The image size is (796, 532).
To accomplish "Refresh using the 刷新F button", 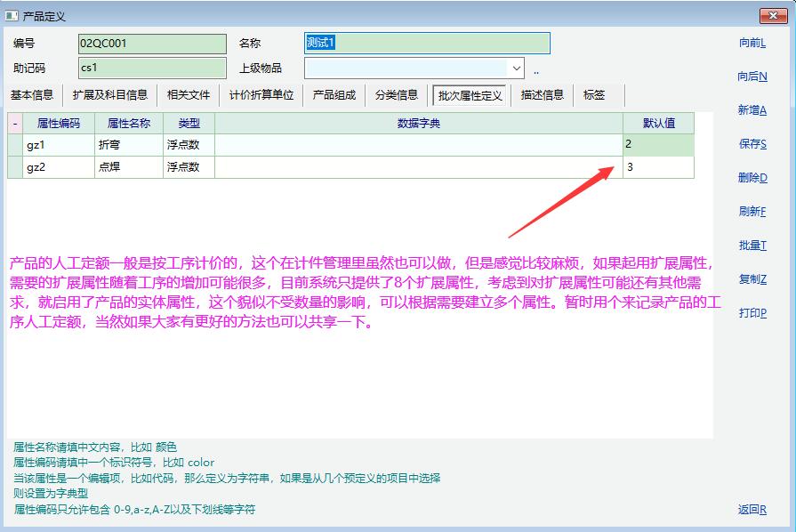I will click(752, 212).
